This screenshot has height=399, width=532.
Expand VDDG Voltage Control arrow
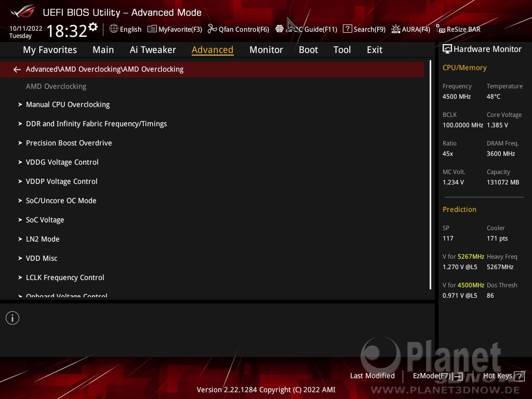pos(20,162)
